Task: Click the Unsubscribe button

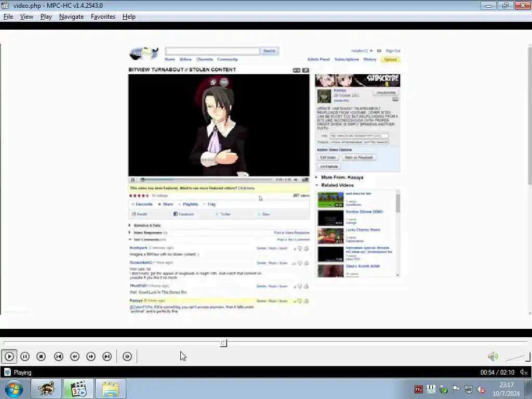Action: (386, 92)
